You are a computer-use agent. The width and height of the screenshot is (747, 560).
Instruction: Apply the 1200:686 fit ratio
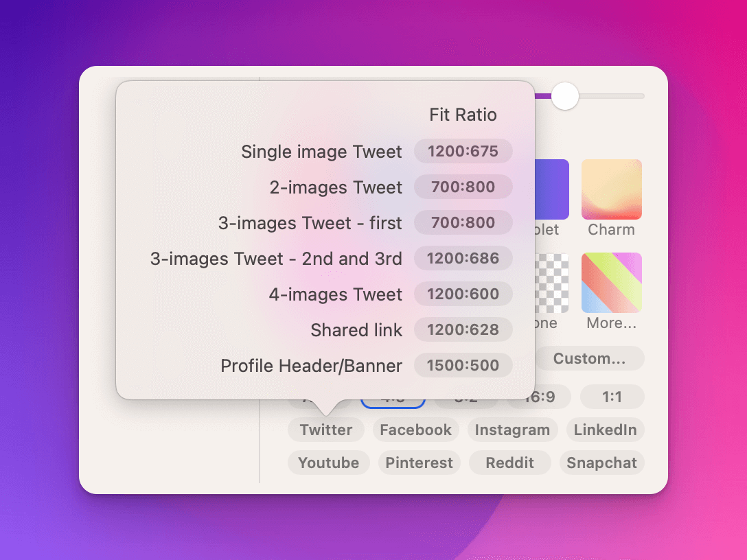463,258
